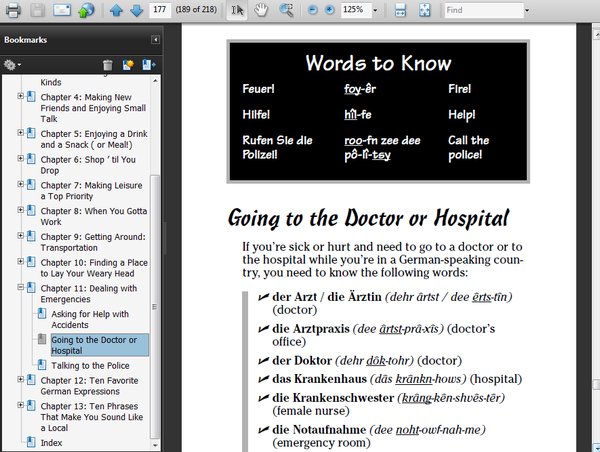
Task: Click the fit one full page icon
Action: (x=424, y=10)
